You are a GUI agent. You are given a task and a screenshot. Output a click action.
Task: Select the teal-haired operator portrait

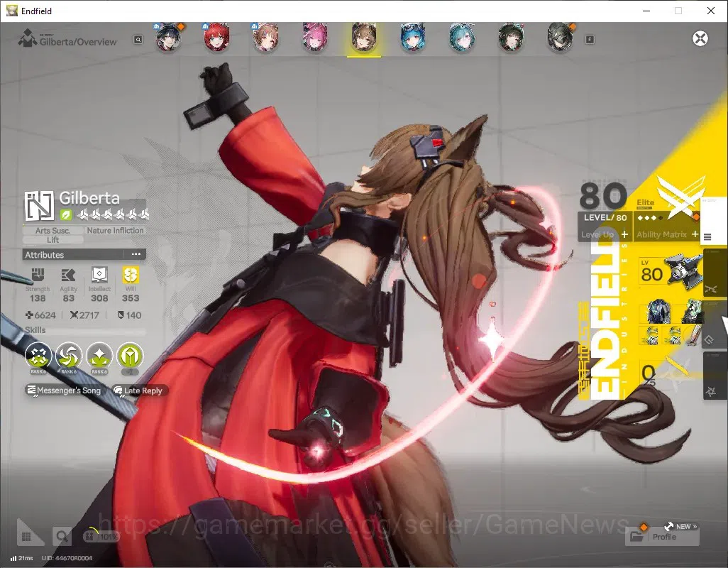(462, 38)
